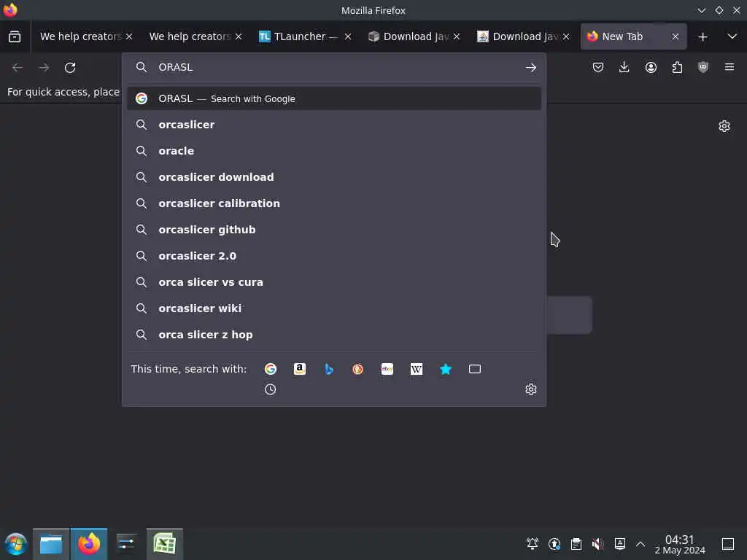List all tabs with chevron

click(x=732, y=36)
